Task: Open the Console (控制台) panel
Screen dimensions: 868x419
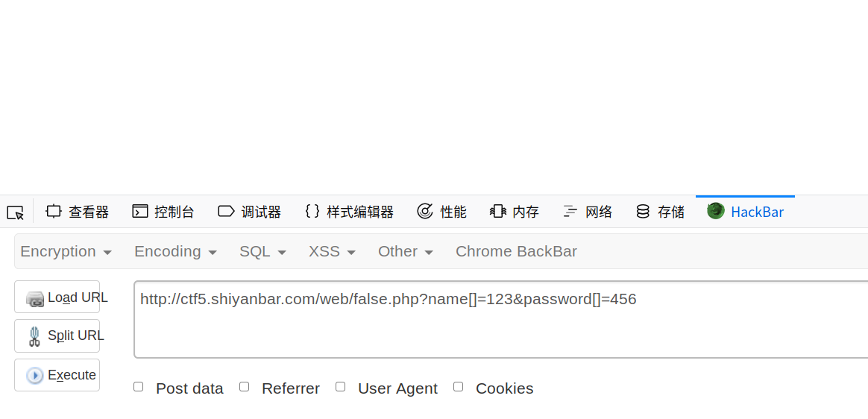Action: click(x=163, y=212)
